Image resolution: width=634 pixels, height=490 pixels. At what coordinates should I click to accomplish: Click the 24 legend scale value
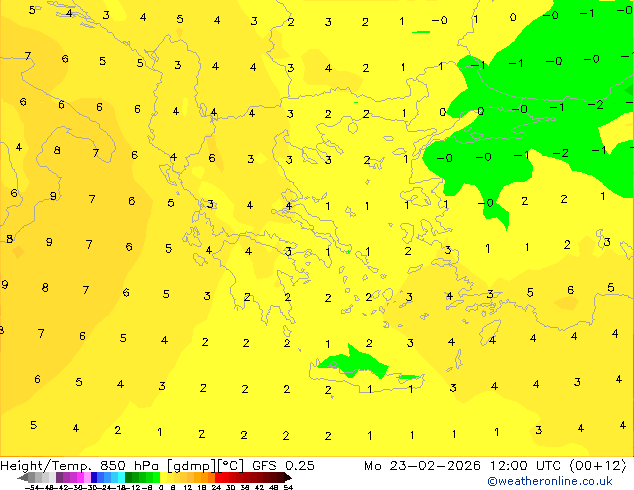[216, 487]
